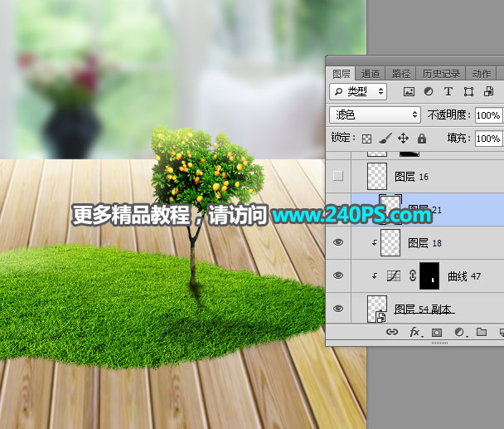Open the 类型 layer filter dropdown
Viewport: 504px width, 429px height.
coord(359,91)
